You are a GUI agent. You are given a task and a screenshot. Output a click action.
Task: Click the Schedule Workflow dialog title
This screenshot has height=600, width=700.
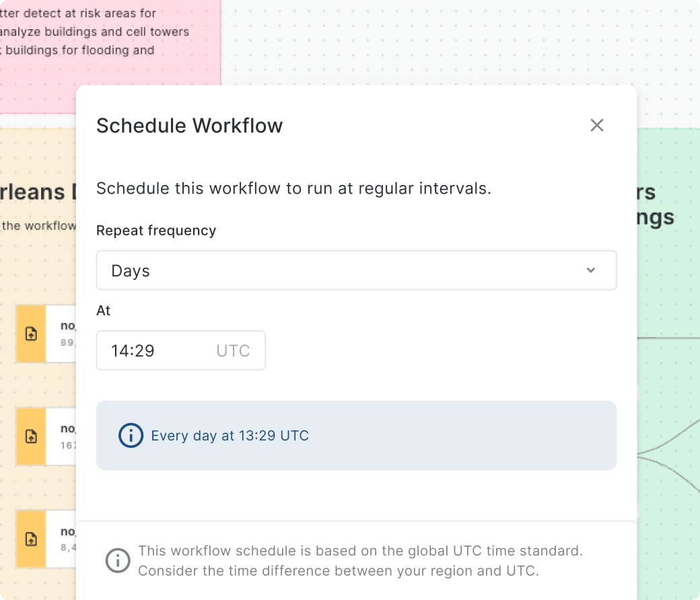tap(189, 125)
